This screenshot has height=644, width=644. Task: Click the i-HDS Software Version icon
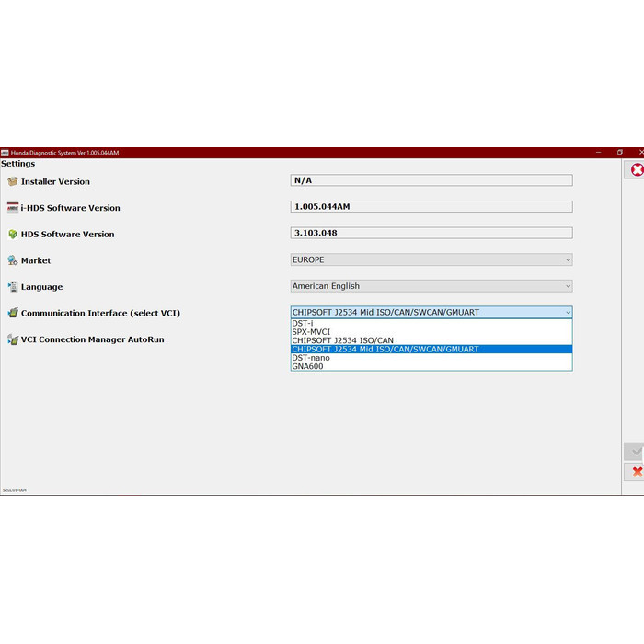[13, 208]
